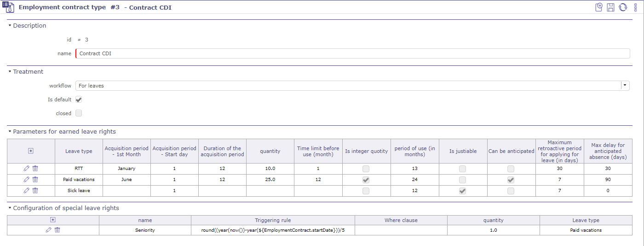Click the Seniority triggering rule cell
This screenshot has width=644, height=246.
coord(273,230)
